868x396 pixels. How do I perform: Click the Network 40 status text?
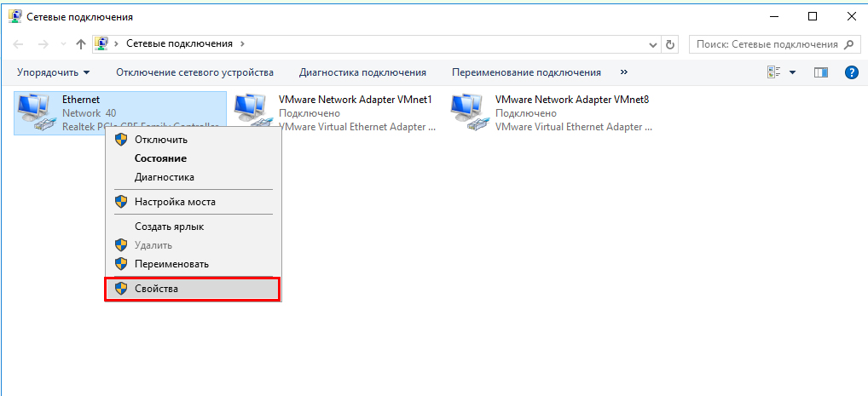(90, 113)
